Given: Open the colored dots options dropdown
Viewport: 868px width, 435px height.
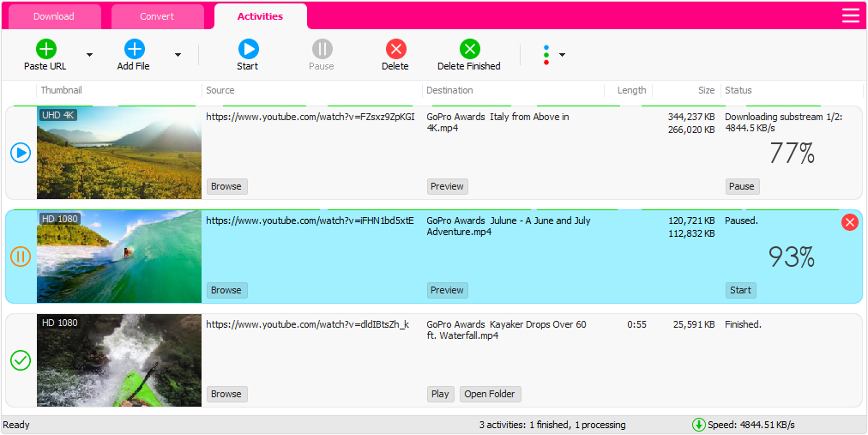Looking at the screenshot, I should pyautogui.click(x=553, y=55).
